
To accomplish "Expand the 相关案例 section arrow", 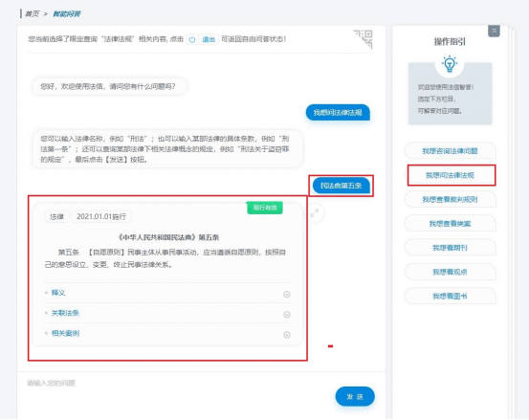I will [287, 335].
